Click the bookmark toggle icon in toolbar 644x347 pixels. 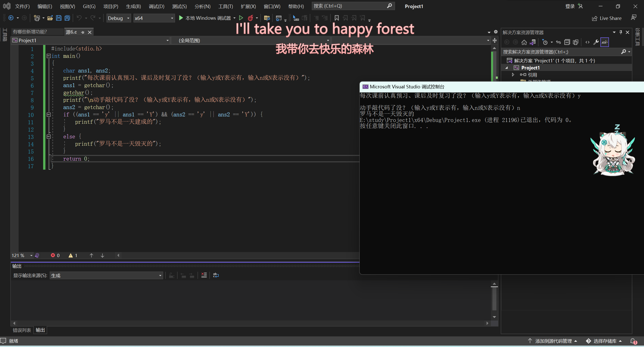coord(337,18)
